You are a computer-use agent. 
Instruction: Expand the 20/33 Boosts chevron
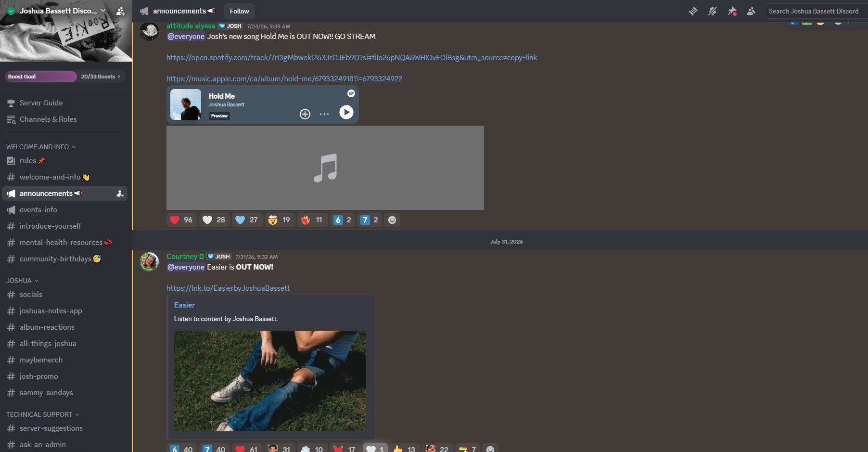point(119,77)
